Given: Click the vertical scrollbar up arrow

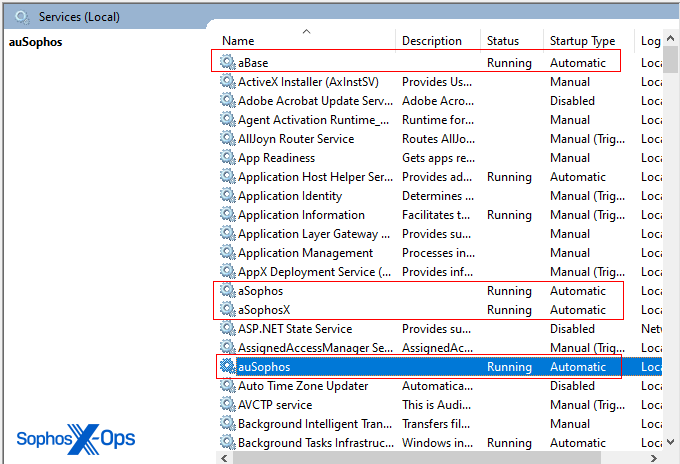Looking at the screenshot, I should [x=670, y=38].
